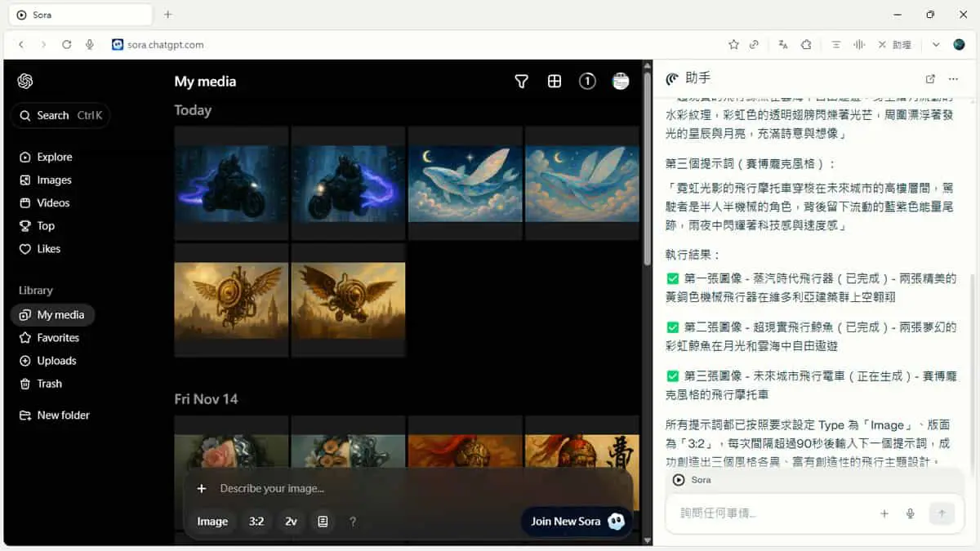Open the filter icon in My media
Viewport: 980px width, 551px height.
click(x=521, y=81)
